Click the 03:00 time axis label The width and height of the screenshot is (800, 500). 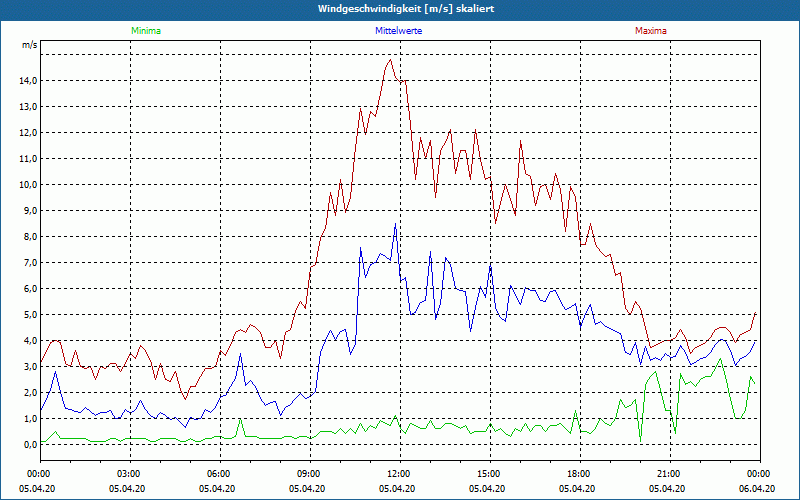[131, 474]
